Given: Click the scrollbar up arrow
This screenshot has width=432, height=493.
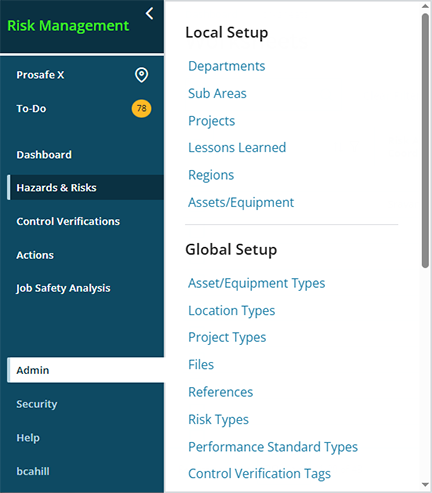Looking at the screenshot, I should pos(425,6).
